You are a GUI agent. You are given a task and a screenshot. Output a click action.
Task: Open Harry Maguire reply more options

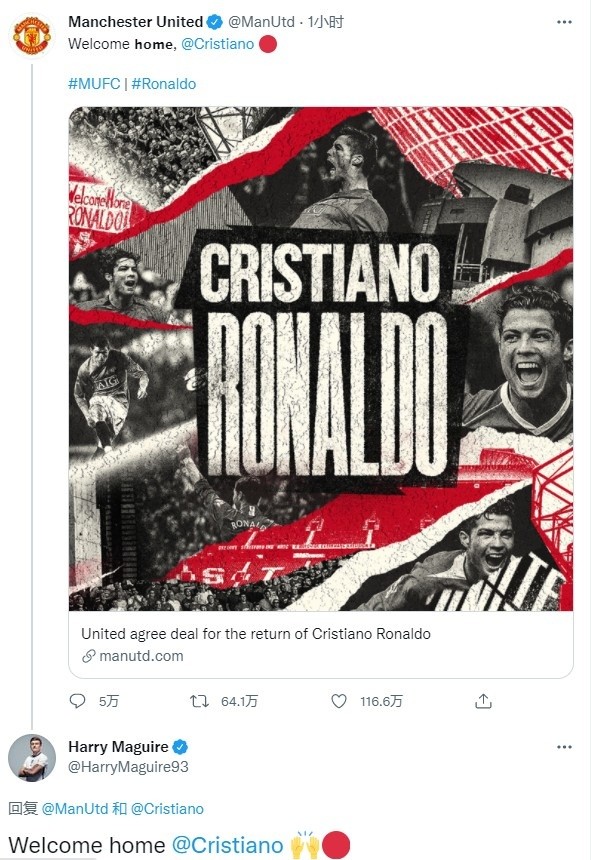tap(564, 747)
